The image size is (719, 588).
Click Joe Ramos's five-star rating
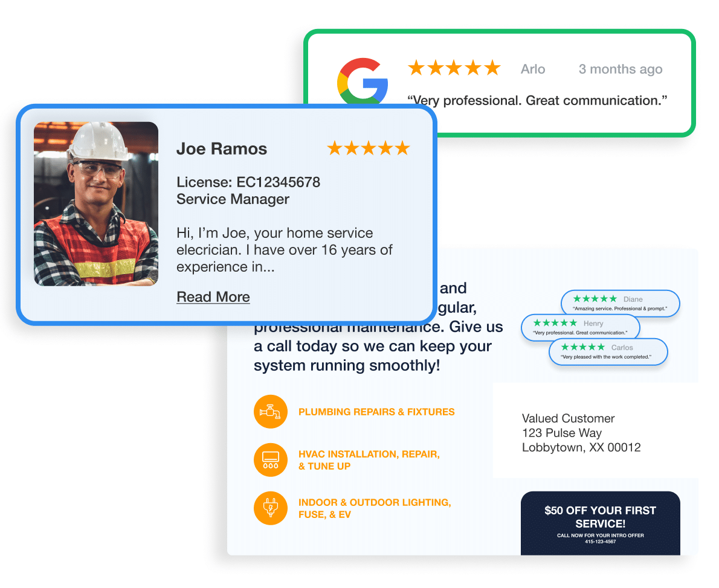368,148
